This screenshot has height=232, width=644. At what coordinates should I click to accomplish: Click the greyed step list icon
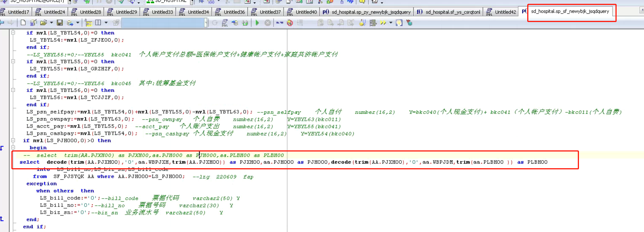pos(300,23)
